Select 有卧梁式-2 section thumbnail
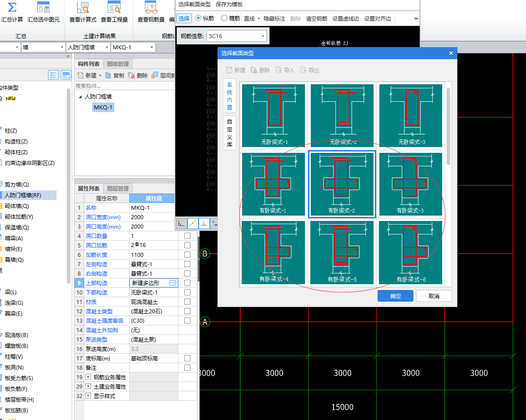The image size is (526, 420). [342, 184]
